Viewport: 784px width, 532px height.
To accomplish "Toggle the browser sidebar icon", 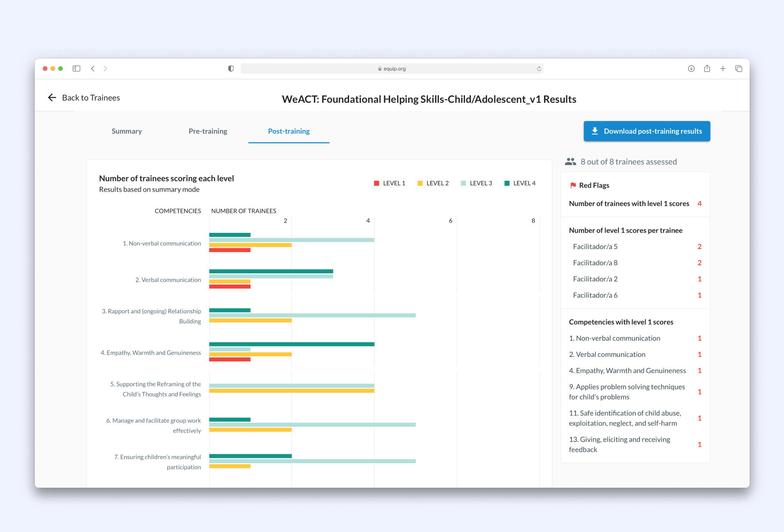I will (76, 69).
